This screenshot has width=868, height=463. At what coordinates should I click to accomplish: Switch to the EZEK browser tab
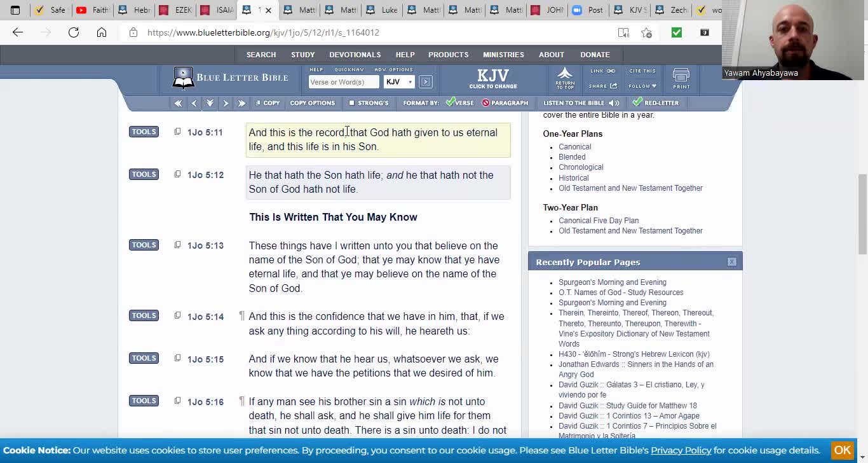tap(175, 10)
